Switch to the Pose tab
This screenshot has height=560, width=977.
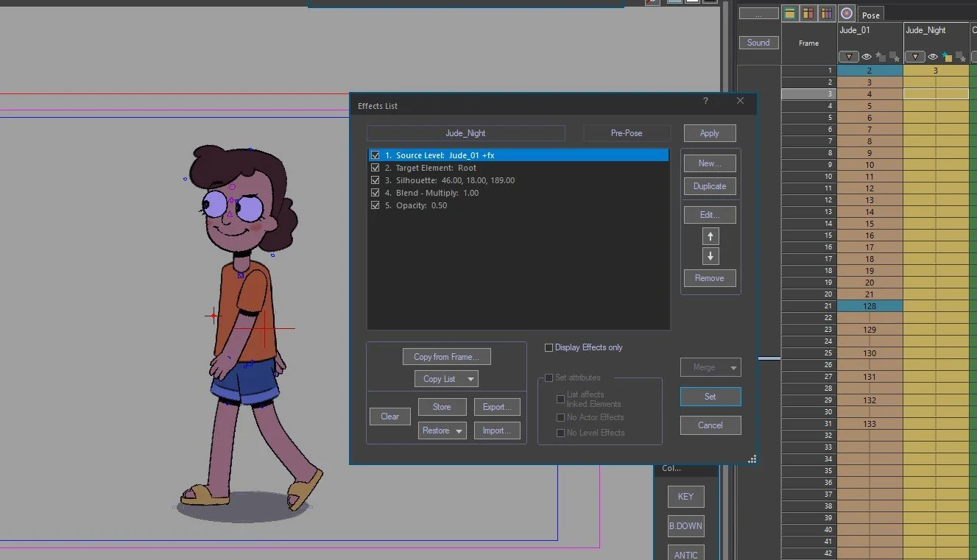click(x=871, y=15)
